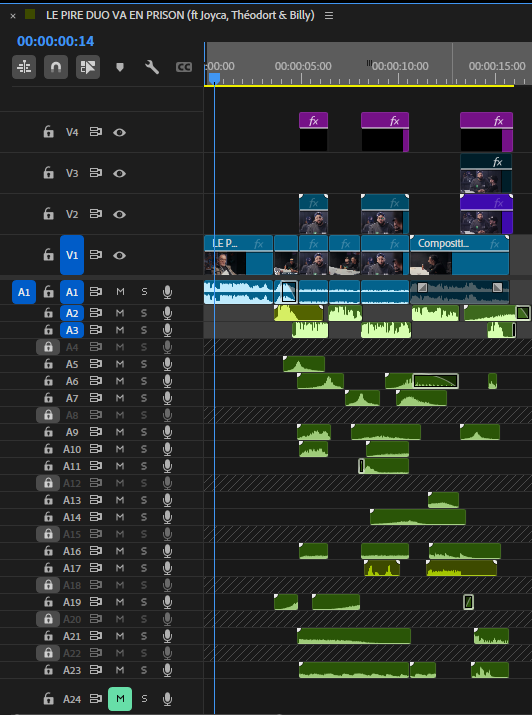Screen dimensions: 532x715
Task: Solo track A17
Action: point(144,568)
